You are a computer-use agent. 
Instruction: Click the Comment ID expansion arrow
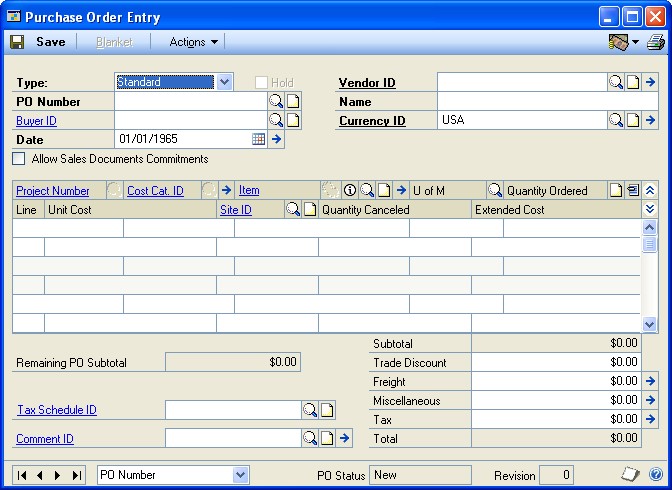click(345, 438)
